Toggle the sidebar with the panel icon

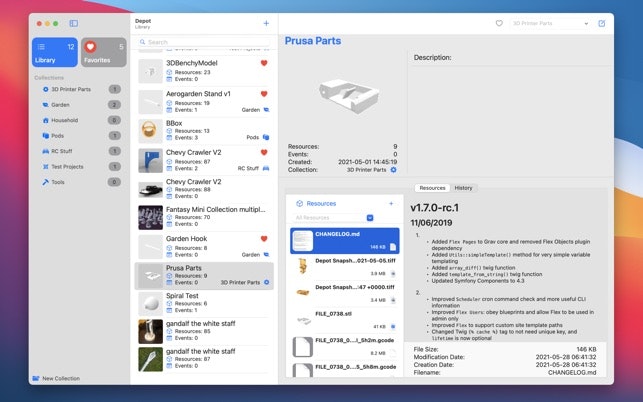[x=74, y=23]
